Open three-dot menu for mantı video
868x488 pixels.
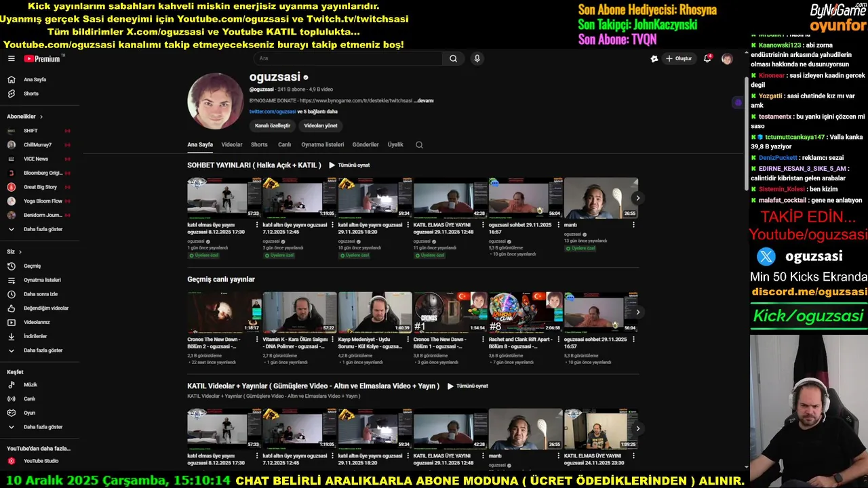tap(633, 225)
